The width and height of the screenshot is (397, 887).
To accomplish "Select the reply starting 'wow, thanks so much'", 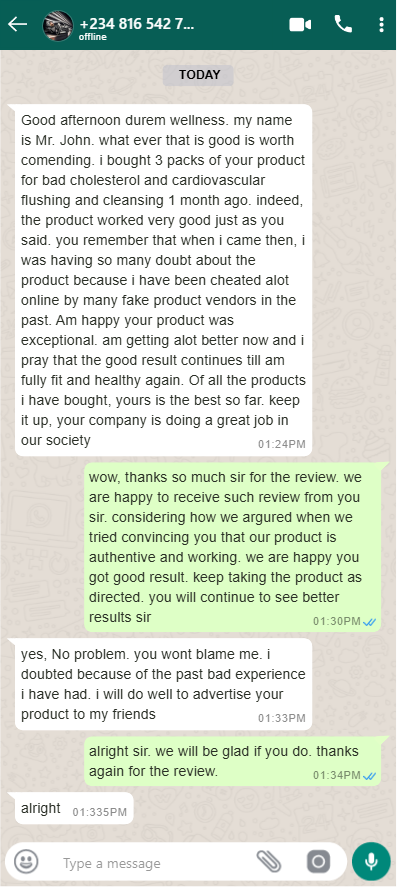I will [232, 546].
